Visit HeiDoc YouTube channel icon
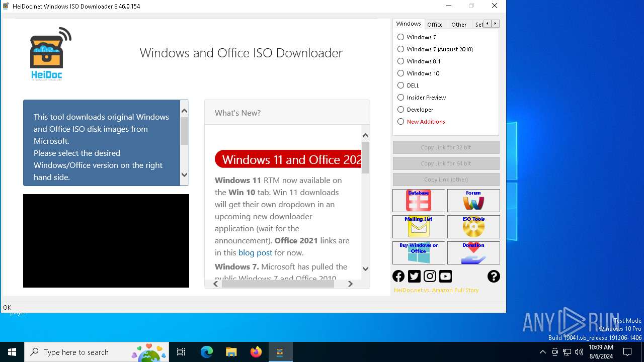The height and width of the screenshot is (362, 644). tap(445, 276)
